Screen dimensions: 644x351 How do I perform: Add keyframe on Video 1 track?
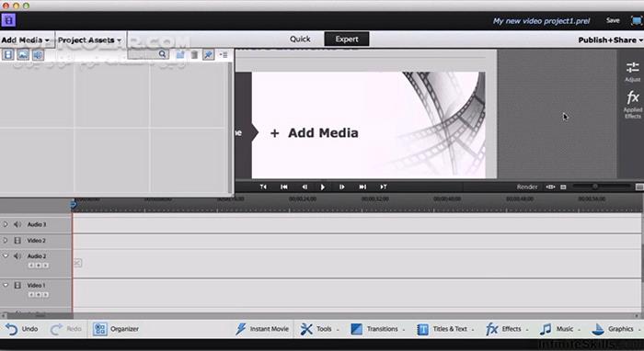pyautogui.click(x=39, y=294)
